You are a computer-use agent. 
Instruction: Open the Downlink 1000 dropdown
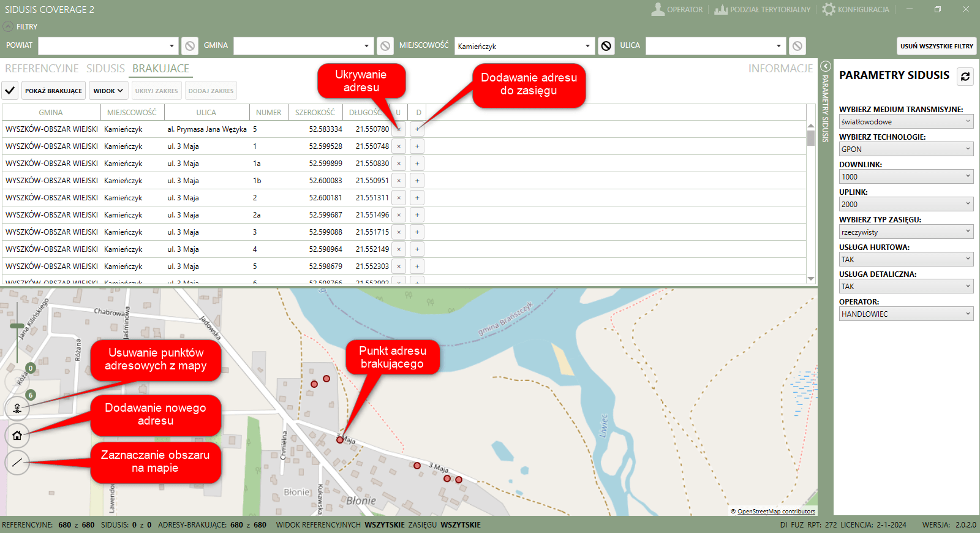pos(906,176)
